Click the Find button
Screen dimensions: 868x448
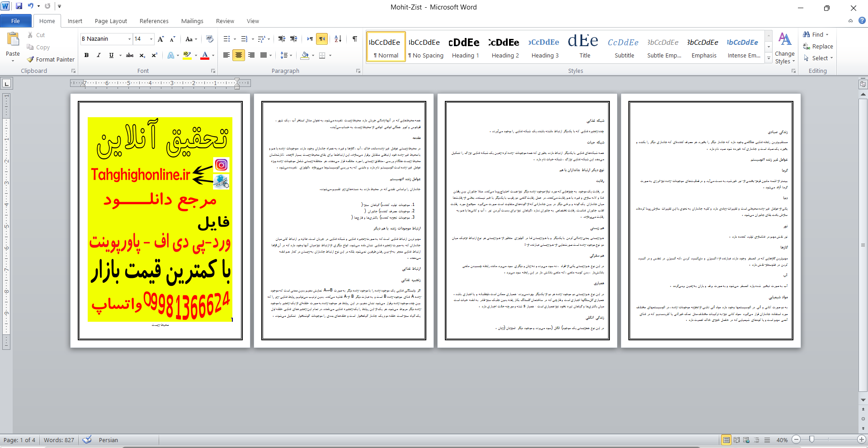[x=816, y=34]
